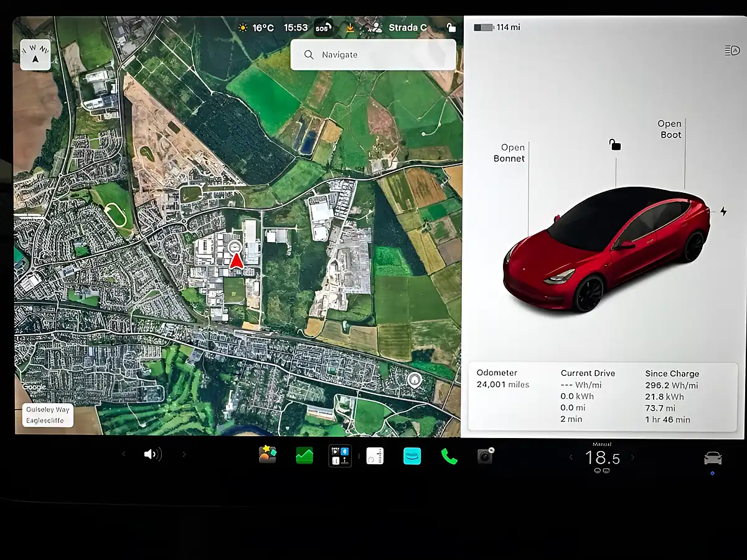Open the charge port lightning bolt
The width and height of the screenshot is (747, 560).
click(x=723, y=212)
